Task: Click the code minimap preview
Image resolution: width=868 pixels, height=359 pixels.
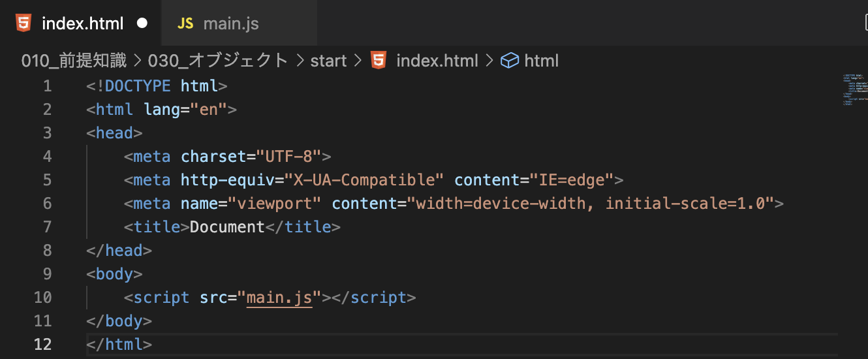Action: tap(854, 90)
